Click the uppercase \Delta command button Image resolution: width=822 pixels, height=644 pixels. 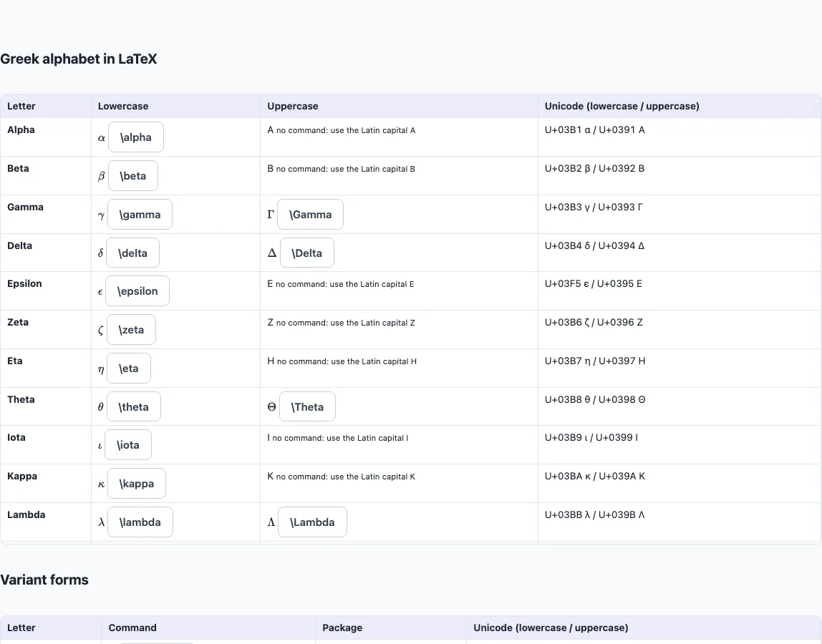pyautogui.click(x=307, y=253)
